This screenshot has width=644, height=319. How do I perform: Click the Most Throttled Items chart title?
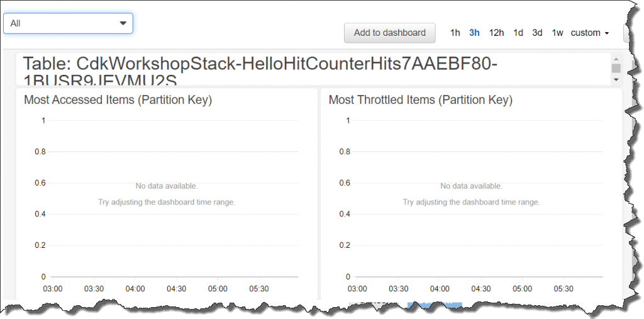[421, 99]
